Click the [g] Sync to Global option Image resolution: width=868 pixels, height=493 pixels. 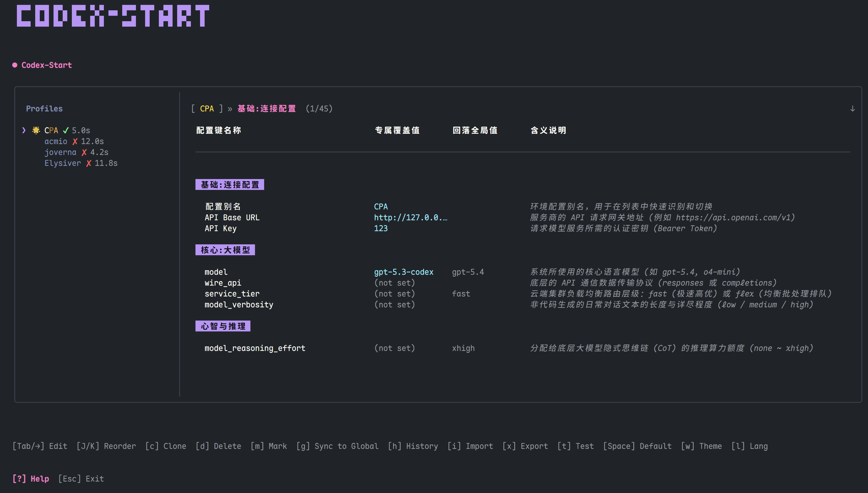pos(337,446)
